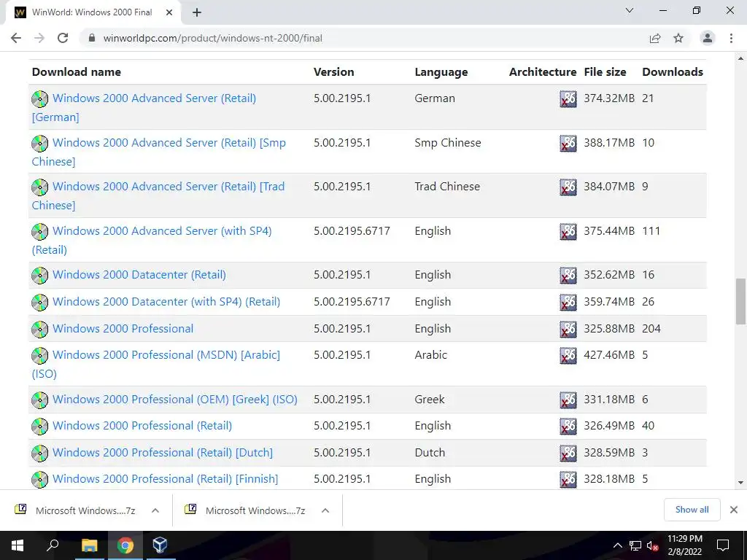Image resolution: width=747 pixels, height=560 pixels.
Task: Open a new browser tab
Action: pos(197,13)
